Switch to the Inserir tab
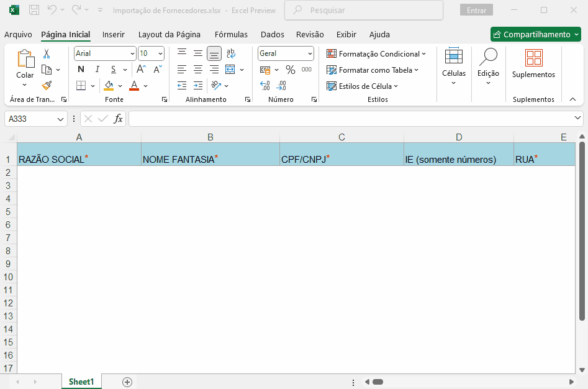This screenshot has height=389, width=588. (x=113, y=35)
